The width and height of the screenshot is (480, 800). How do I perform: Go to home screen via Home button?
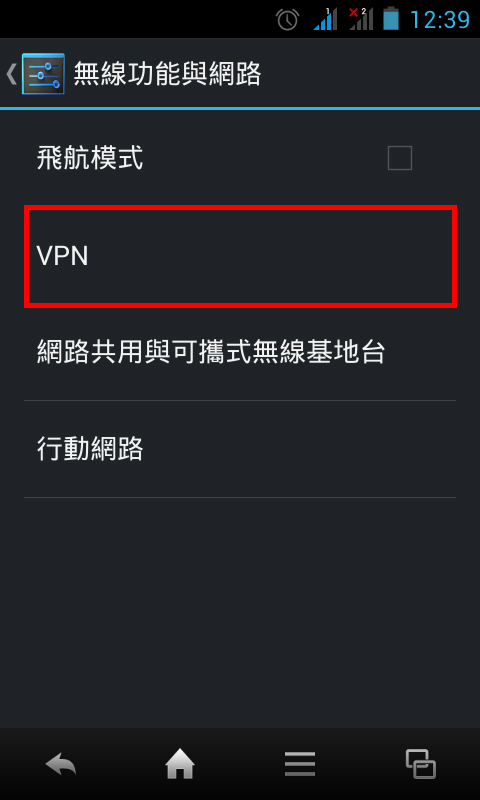point(180,765)
